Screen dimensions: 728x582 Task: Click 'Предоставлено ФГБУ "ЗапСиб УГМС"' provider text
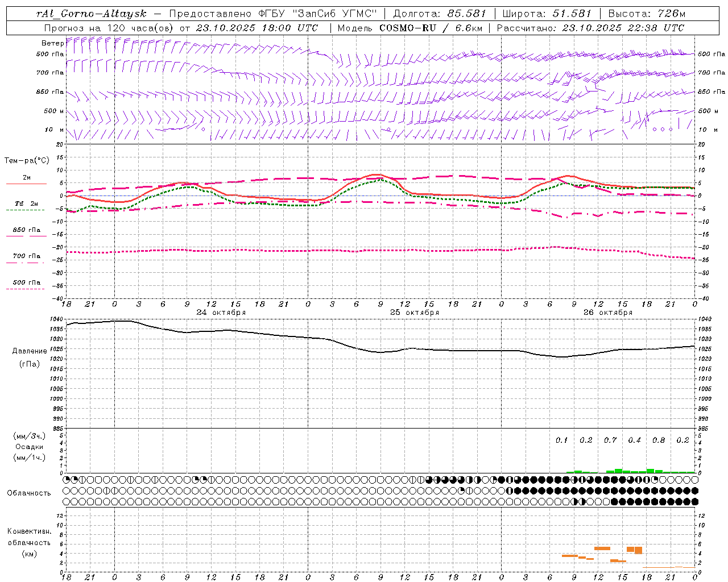coord(273,14)
